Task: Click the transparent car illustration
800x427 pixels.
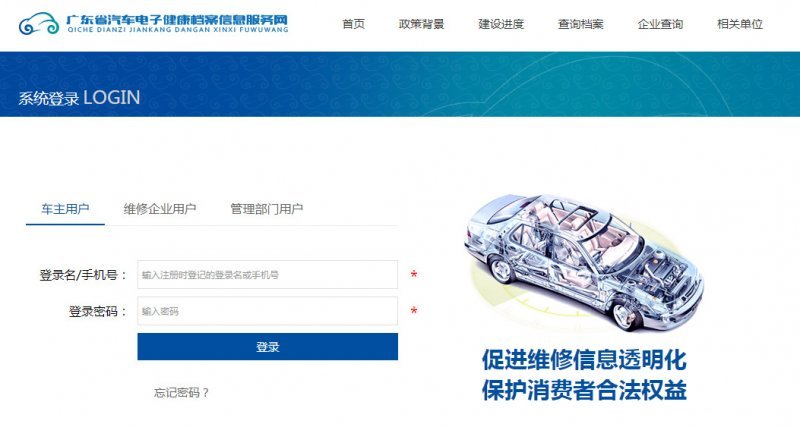Action: click(x=584, y=261)
